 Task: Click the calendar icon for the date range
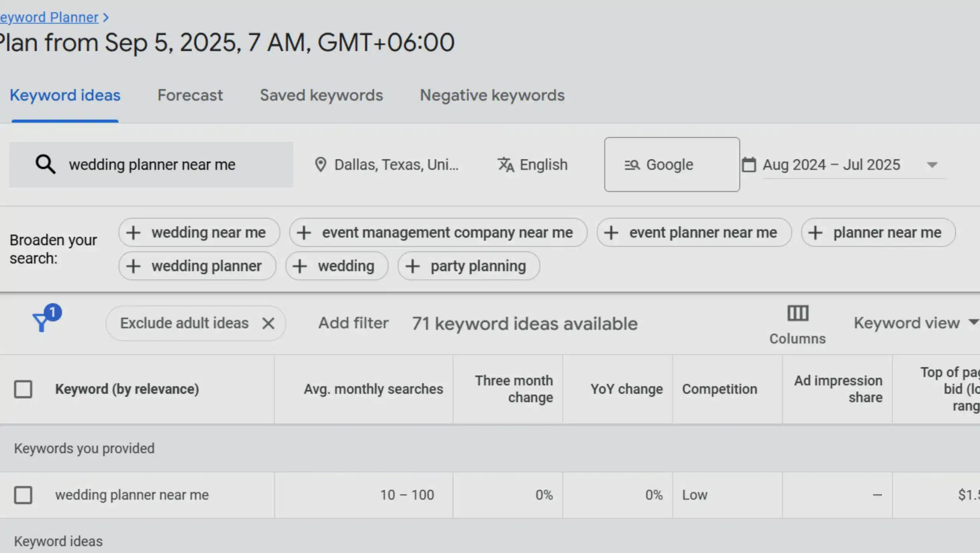click(750, 164)
